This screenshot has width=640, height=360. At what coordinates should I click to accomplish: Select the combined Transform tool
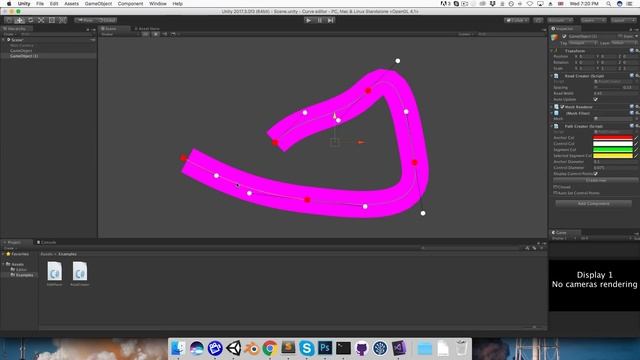(x=62, y=20)
